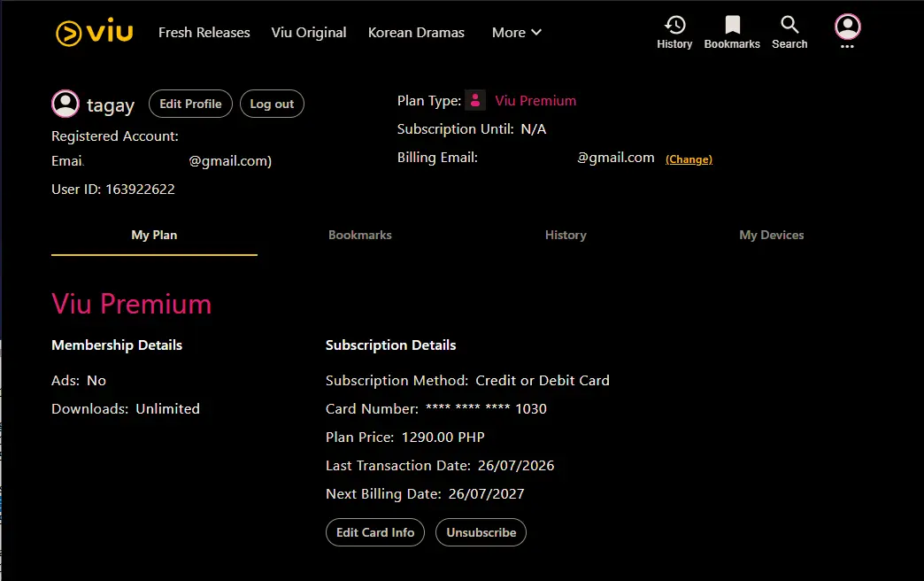Switch to the History tab

pyautogui.click(x=566, y=235)
